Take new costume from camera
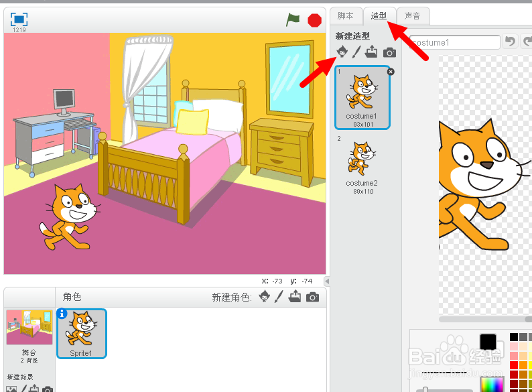 pyautogui.click(x=389, y=53)
